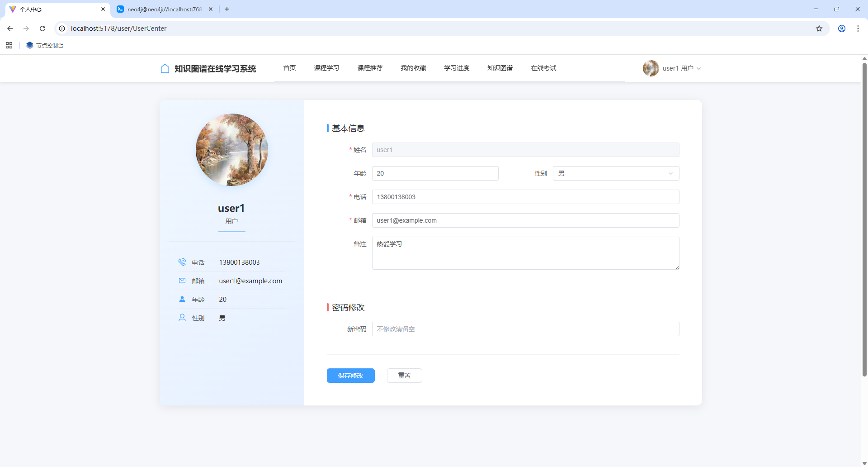Image resolution: width=868 pixels, height=467 pixels.
Task: Click the address bar URL
Action: click(x=119, y=29)
